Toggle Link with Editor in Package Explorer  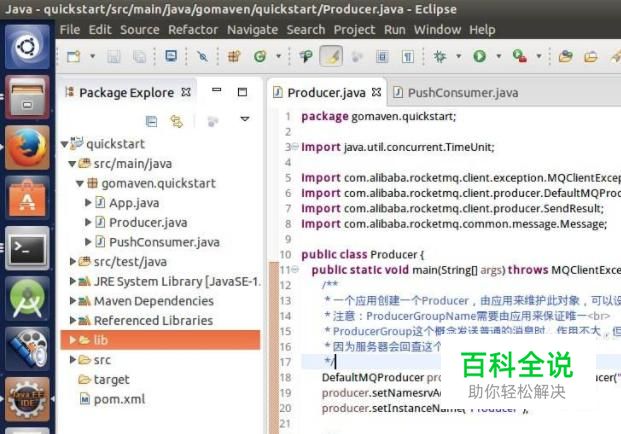176,121
